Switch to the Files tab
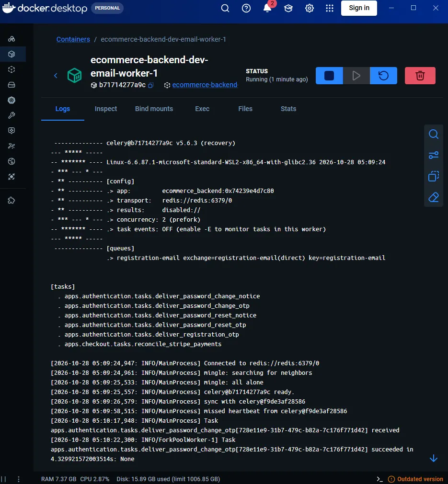448x484 pixels. click(x=245, y=109)
